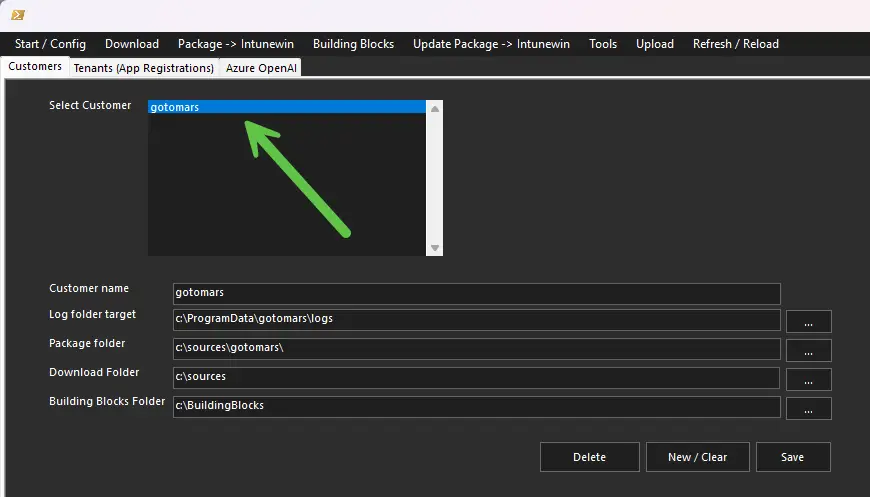Open the Tools menu
Image resolution: width=870 pixels, height=497 pixels.
pos(603,44)
